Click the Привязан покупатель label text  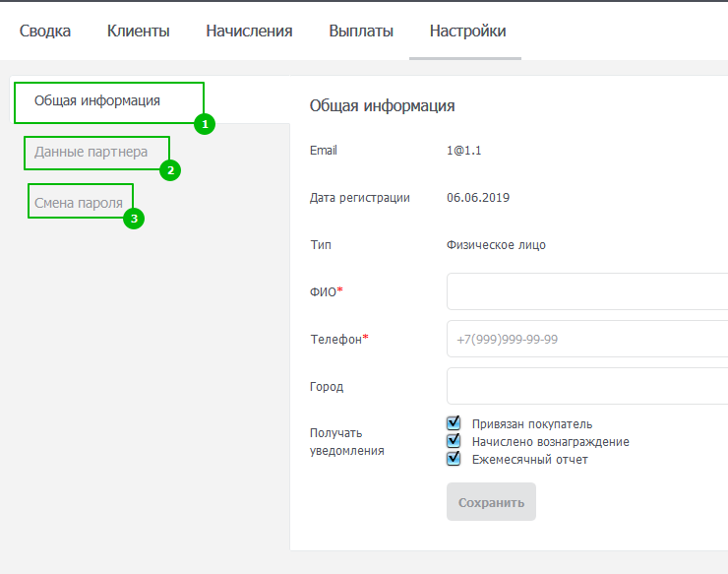pos(532,424)
